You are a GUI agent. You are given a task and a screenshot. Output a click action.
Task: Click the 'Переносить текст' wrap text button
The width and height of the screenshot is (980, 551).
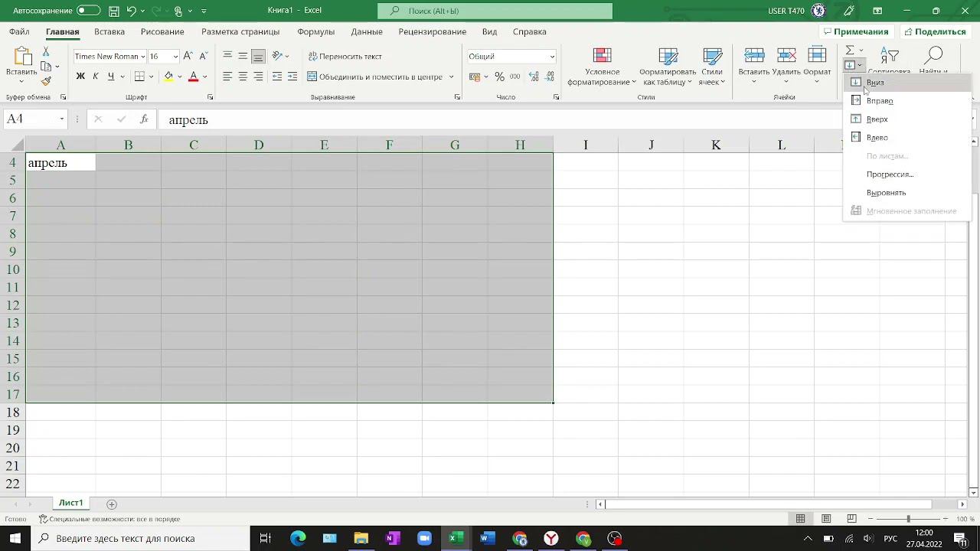pos(345,56)
